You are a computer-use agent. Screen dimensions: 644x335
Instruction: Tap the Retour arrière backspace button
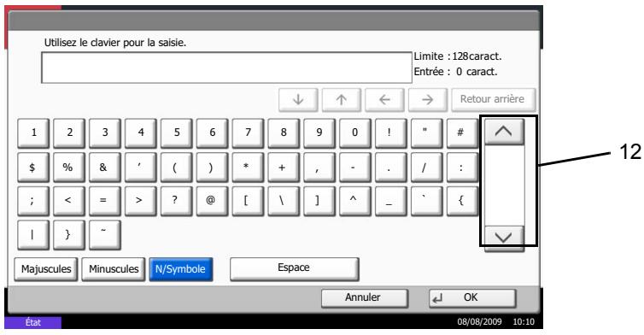coord(494,99)
